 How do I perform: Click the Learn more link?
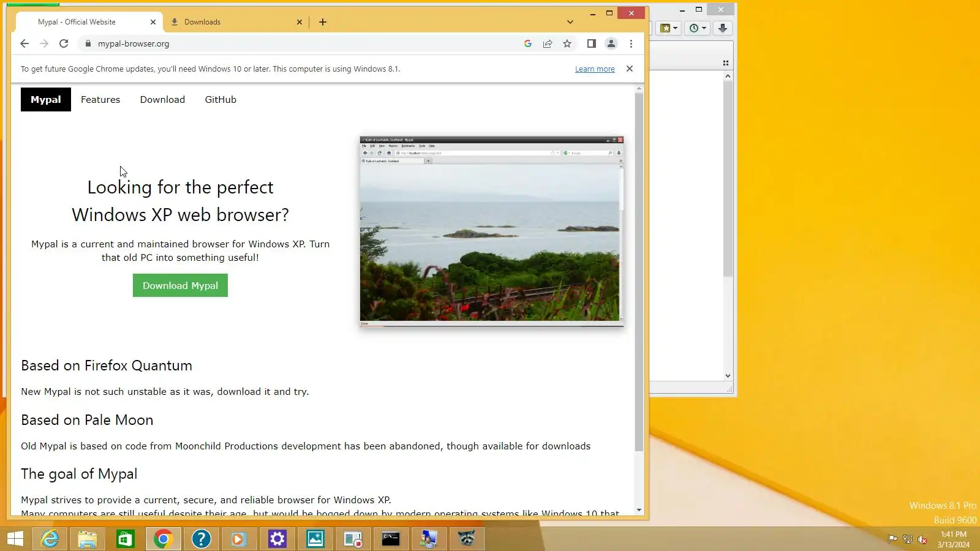[595, 69]
